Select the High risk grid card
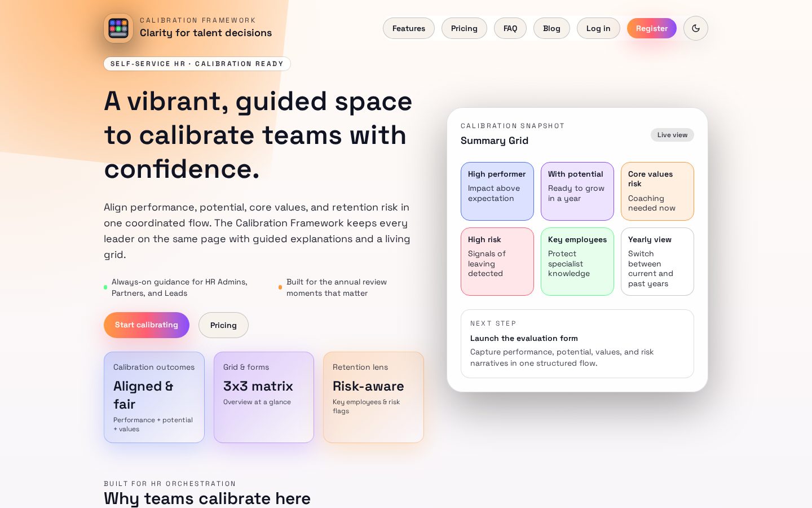The image size is (812, 508). point(497,261)
